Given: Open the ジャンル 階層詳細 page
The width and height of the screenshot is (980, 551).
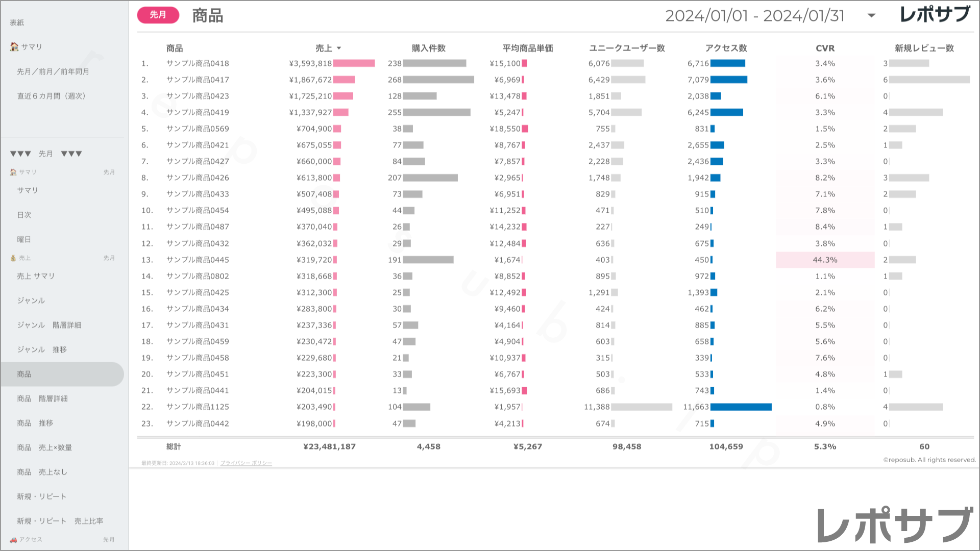Looking at the screenshot, I should [49, 325].
